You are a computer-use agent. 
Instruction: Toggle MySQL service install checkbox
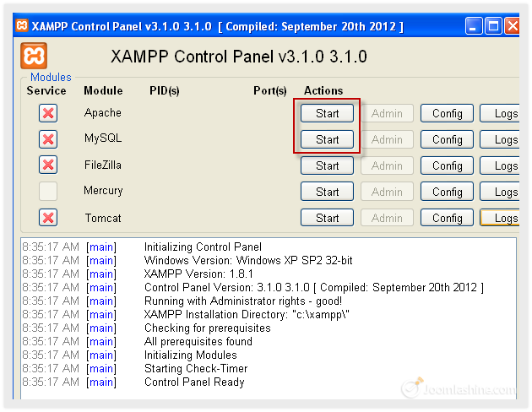coord(48,139)
